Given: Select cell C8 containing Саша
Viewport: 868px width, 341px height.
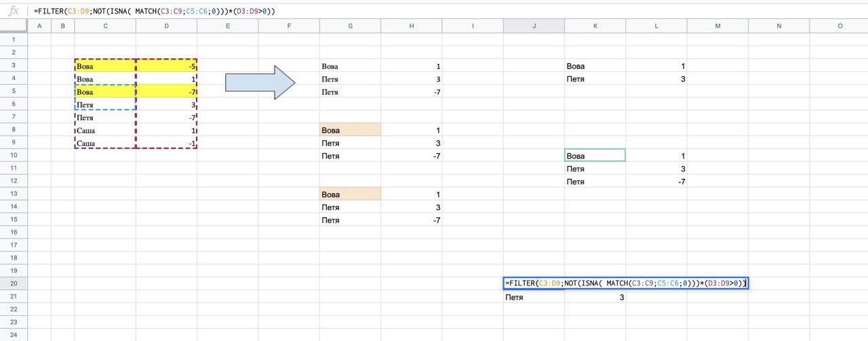Looking at the screenshot, I should [105, 130].
